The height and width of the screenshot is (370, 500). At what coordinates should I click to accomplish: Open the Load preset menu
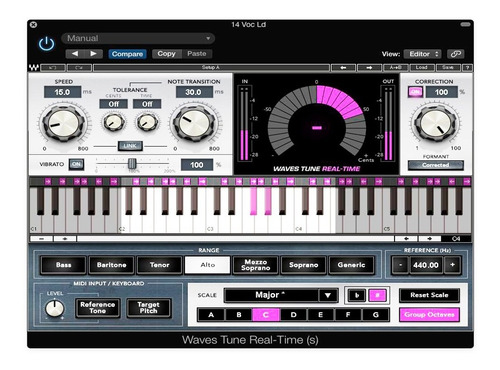click(422, 68)
